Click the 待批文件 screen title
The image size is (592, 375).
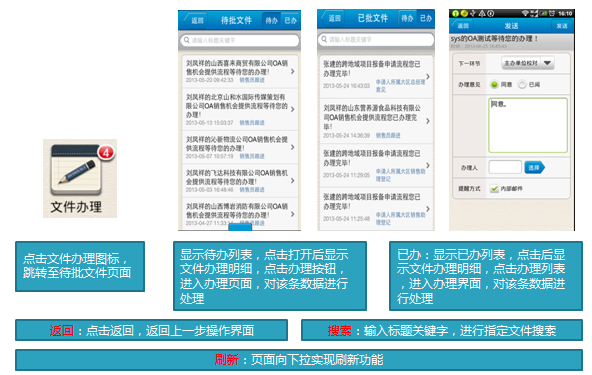[x=236, y=20]
